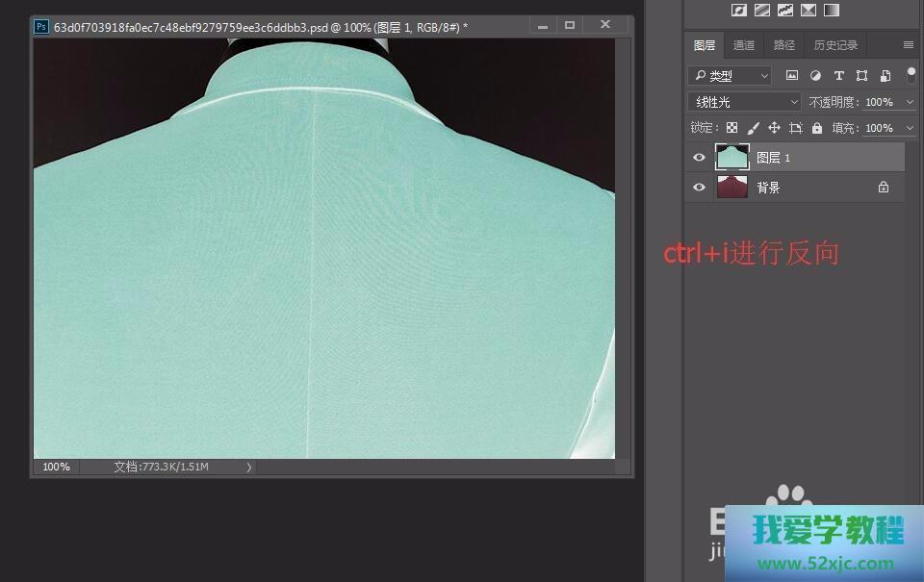Click the lock image pixels brush icon
The image size is (924, 582).
pos(753,128)
